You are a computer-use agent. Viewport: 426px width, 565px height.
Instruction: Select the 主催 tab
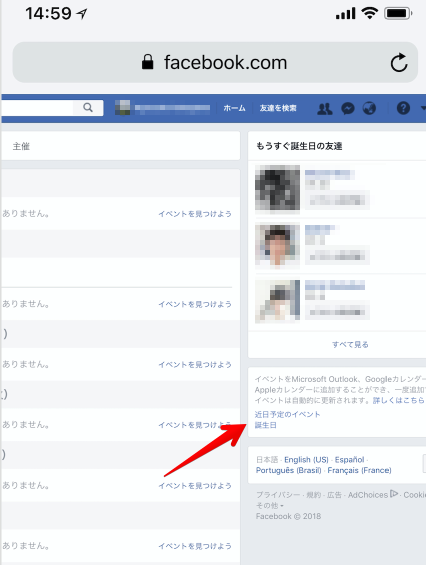pos(21,146)
